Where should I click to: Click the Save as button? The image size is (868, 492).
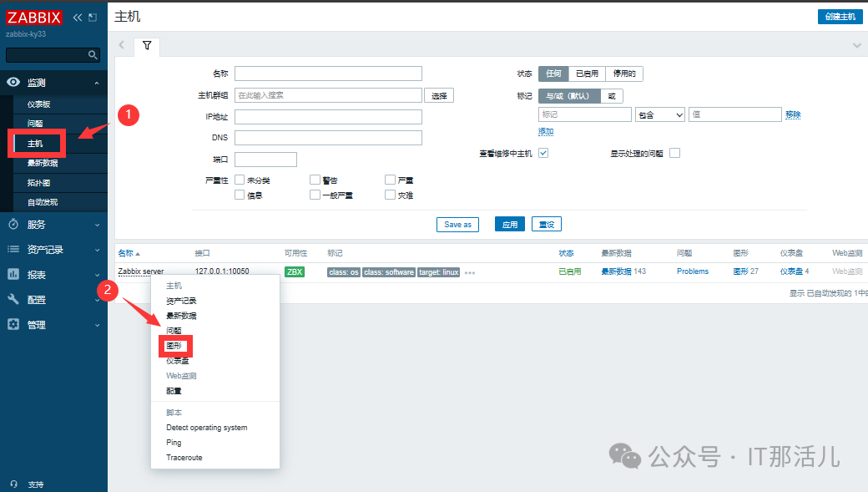point(458,225)
